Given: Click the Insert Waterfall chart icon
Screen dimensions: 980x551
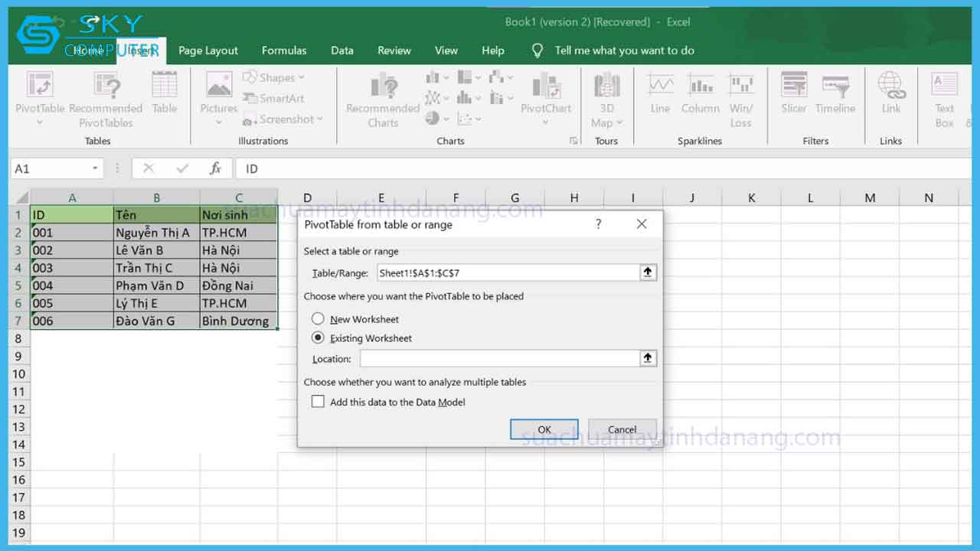Looking at the screenshot, I should click(x=501, y=77).
